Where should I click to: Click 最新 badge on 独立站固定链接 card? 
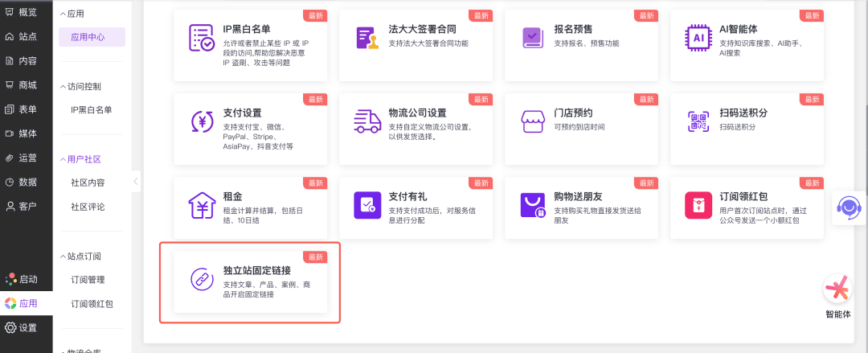coord(316,257)
